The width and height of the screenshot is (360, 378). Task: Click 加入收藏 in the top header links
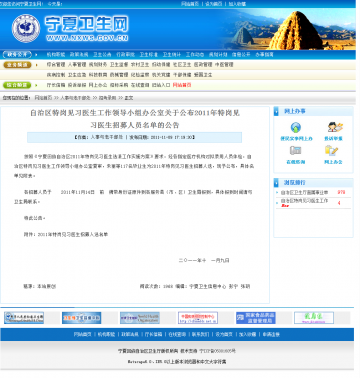237,4
